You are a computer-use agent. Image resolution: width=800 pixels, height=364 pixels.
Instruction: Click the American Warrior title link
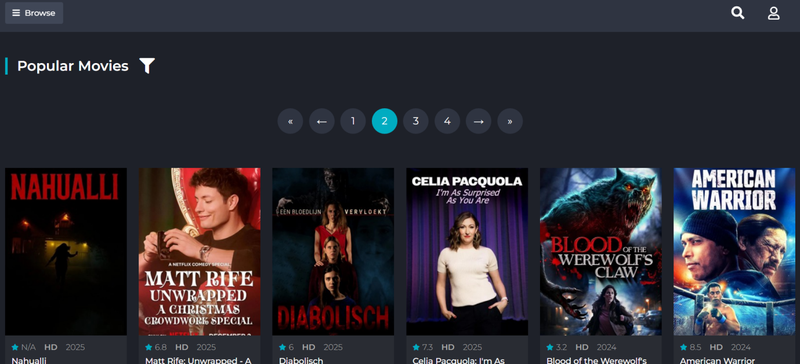(717, 360)
